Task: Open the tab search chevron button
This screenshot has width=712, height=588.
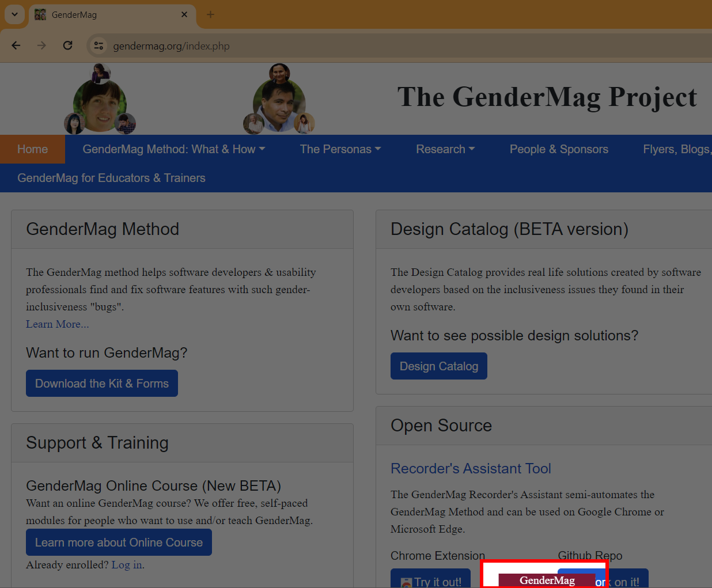Action: point(14,14)
